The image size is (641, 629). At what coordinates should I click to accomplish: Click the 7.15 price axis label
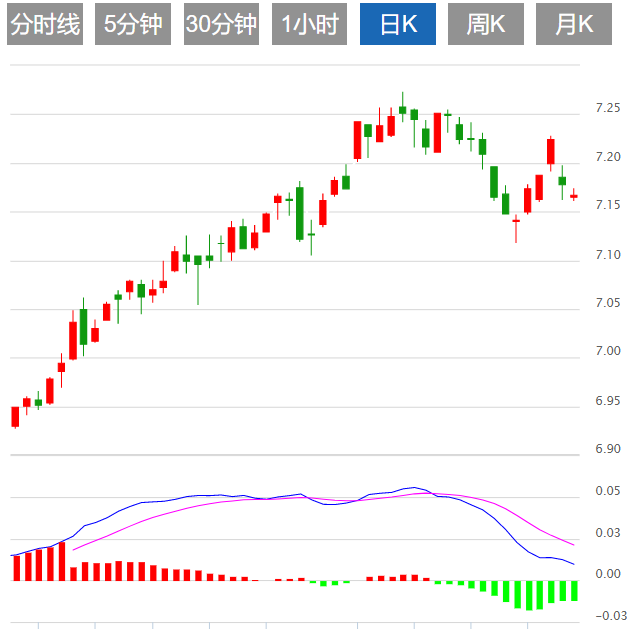(608, 205)
